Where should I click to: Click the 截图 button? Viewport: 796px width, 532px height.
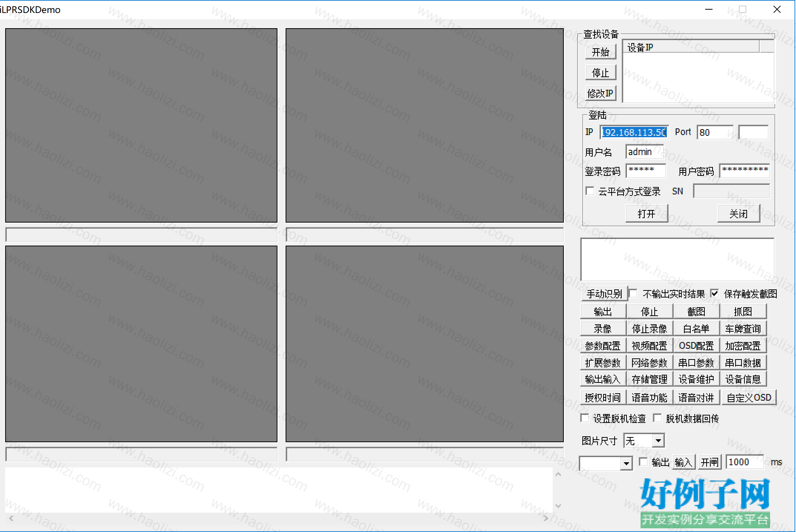[697, 311]
